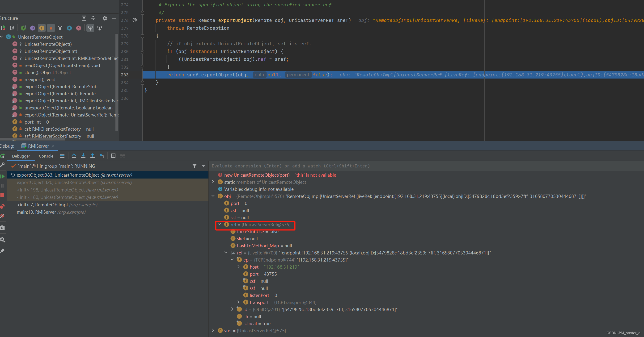
Task: Close the RMIServer debug tab
Action: click(53, 146)
